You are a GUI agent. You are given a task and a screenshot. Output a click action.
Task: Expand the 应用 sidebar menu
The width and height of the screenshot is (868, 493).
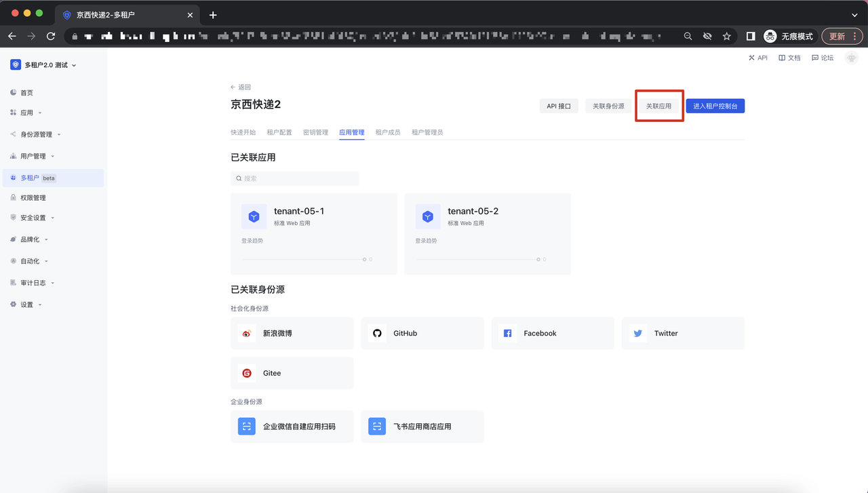[x=27, y=113]
